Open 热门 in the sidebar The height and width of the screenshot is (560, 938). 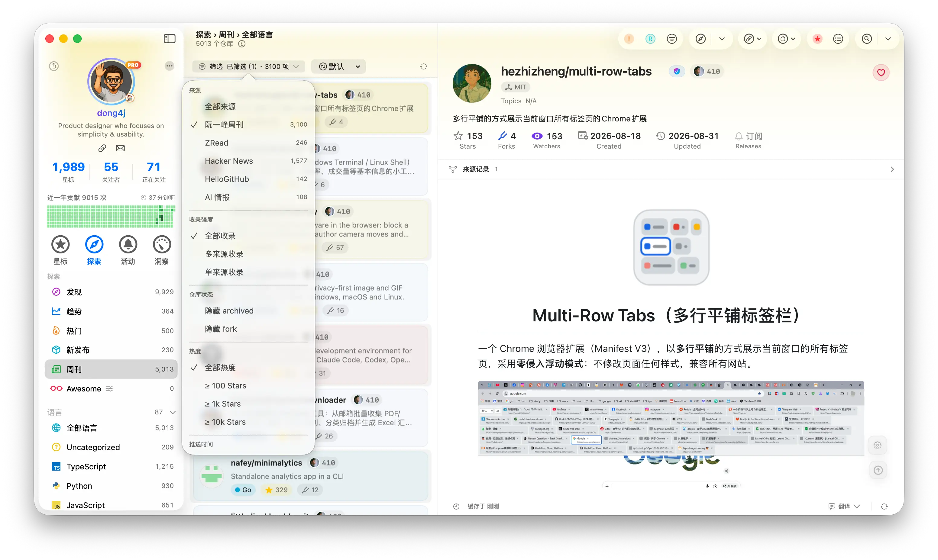tap(111, 331)
